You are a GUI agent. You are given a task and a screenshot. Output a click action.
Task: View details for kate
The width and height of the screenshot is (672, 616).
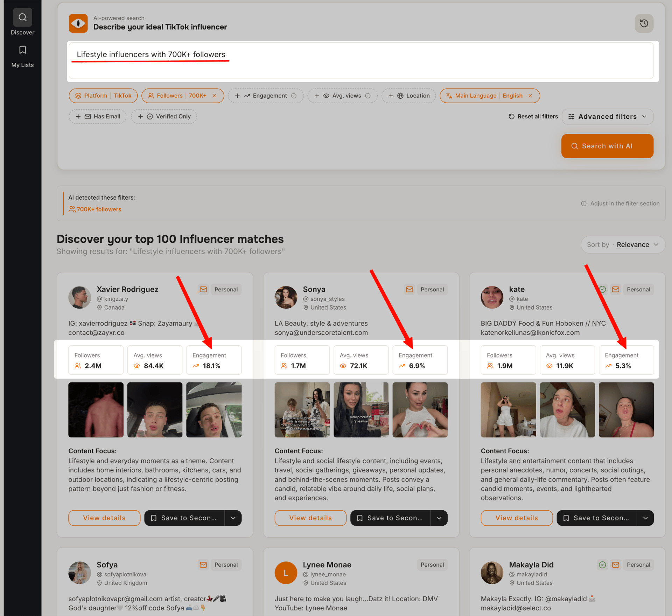[517, 518]
